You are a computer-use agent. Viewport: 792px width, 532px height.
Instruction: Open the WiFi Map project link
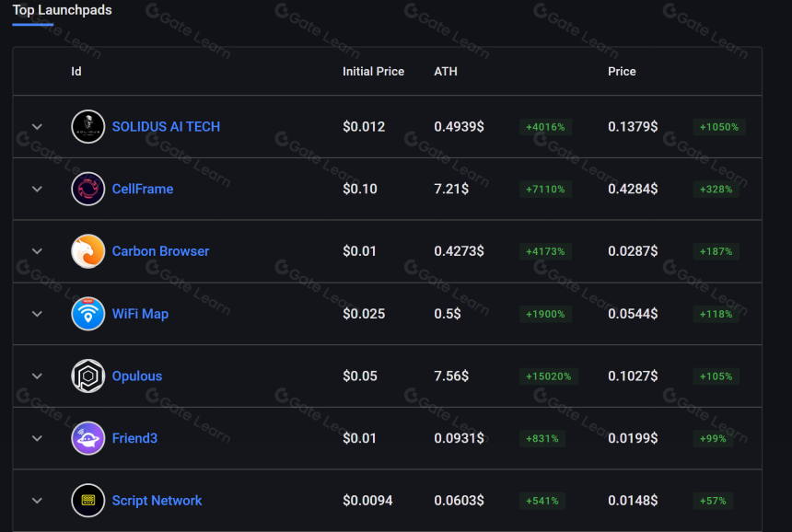(x=140, y=314)
